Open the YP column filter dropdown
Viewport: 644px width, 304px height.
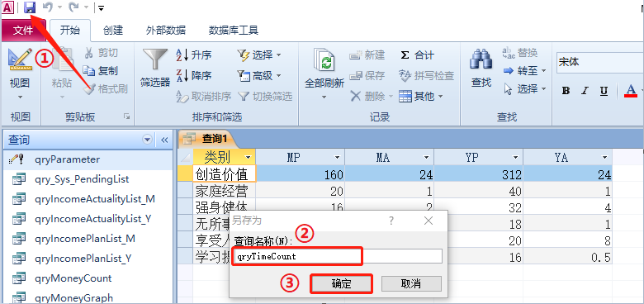click(515, 157)
